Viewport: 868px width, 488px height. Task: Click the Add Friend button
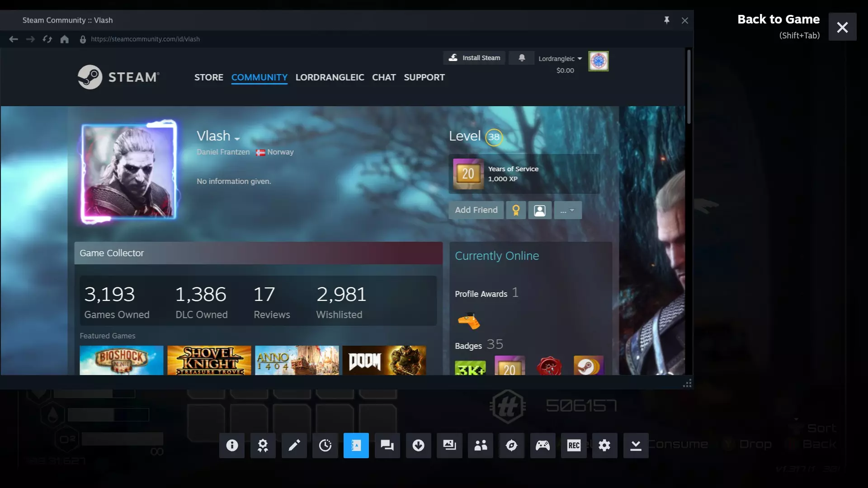click(476, 210)
